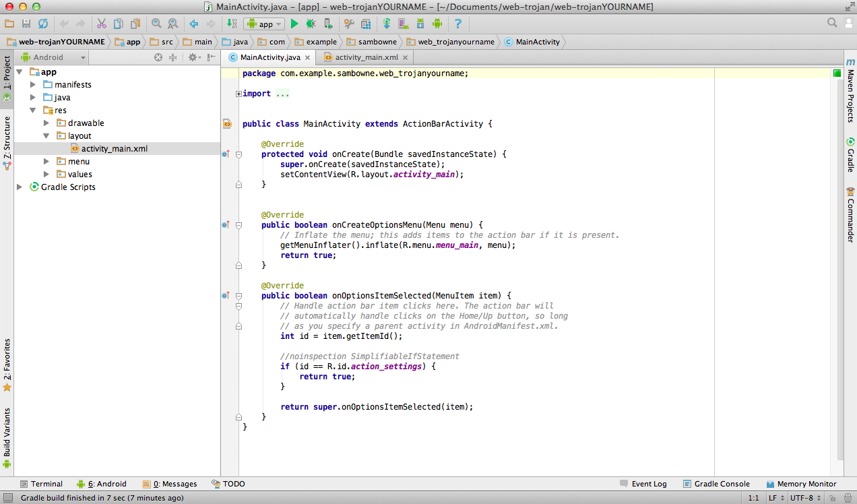The width and height of the screenshot is (857, 504).
Task: Expand the Gradle Scripts tree node
Action: click(x=20, y=187)
